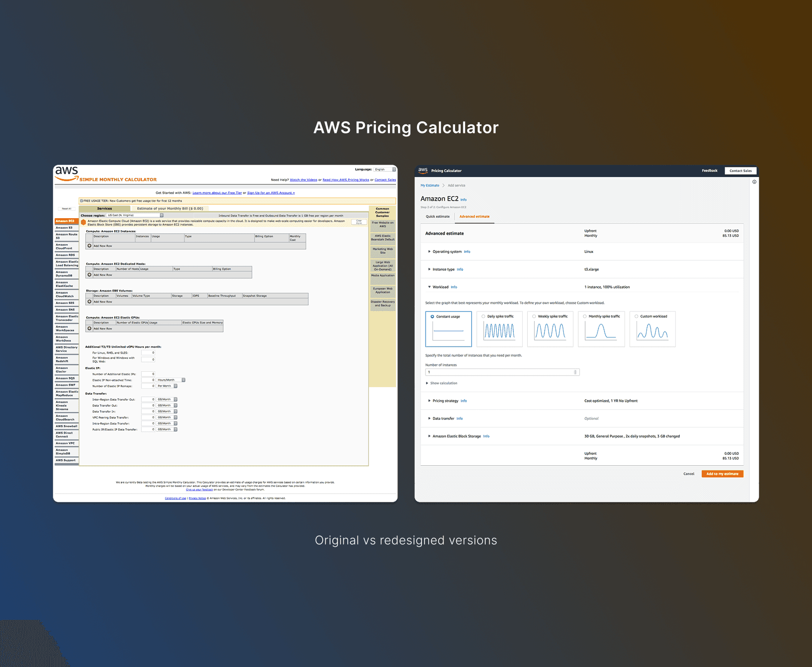The width and height of the screenshot is (812, 667).
Task: Expand the Operating system section
Action: (x=429, y=252)
